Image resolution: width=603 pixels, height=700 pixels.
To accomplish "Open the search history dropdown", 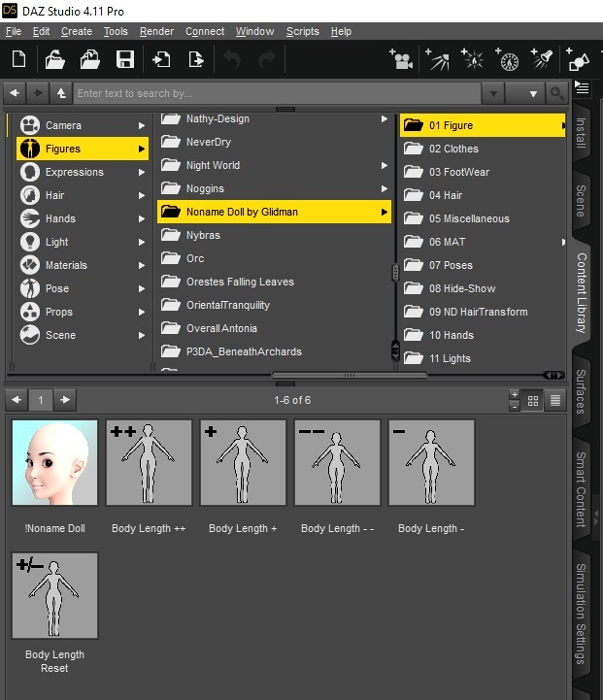I will (493, 94).
